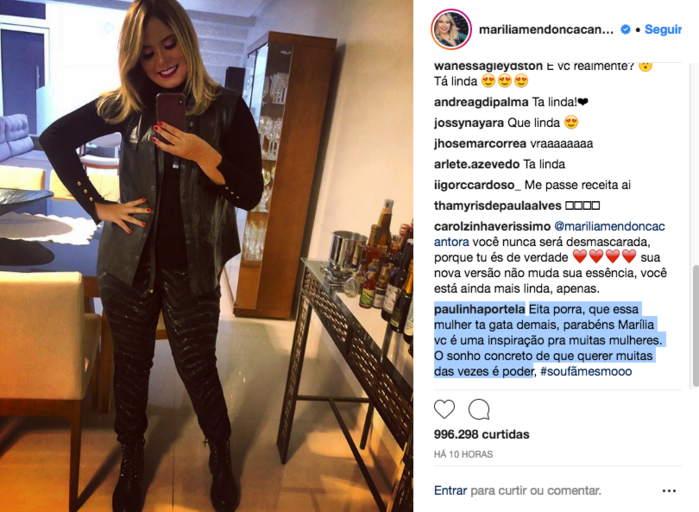This screenshot has height=512, width=699.
Task: View the 996.298 curtidas likes list
Action: [x=481, y=434]
